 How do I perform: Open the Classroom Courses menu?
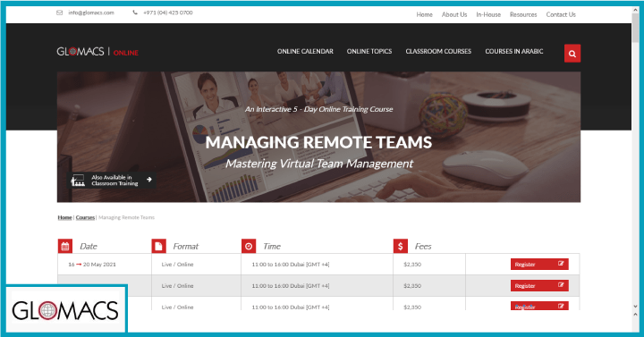coord(438,51)
